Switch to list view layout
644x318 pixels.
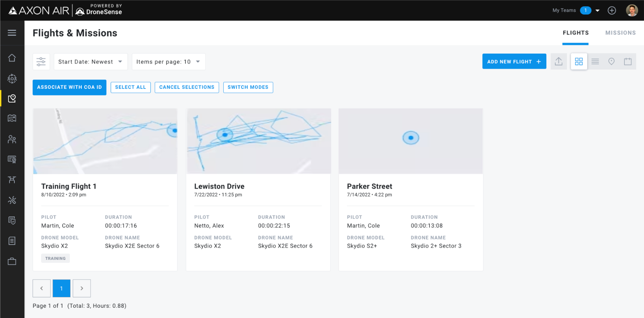(x=595, y=61)
